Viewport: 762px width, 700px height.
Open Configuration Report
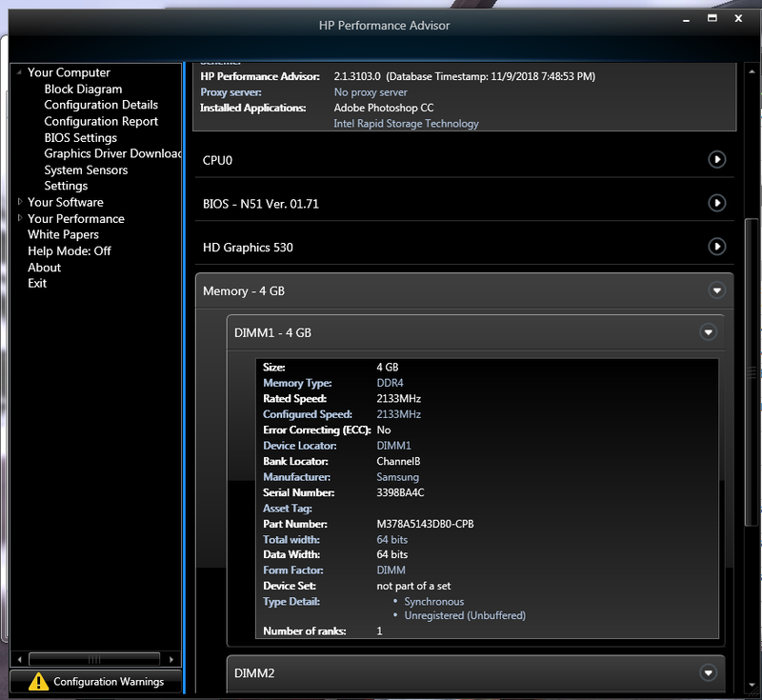(x=101, y=122)
